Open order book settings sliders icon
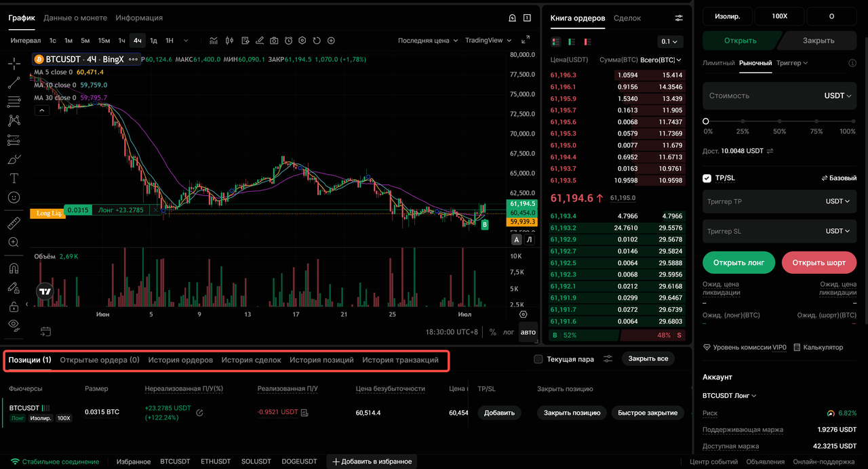Viewport: 868px width, 469px height. pyautogui.click(x=679, y=18)
